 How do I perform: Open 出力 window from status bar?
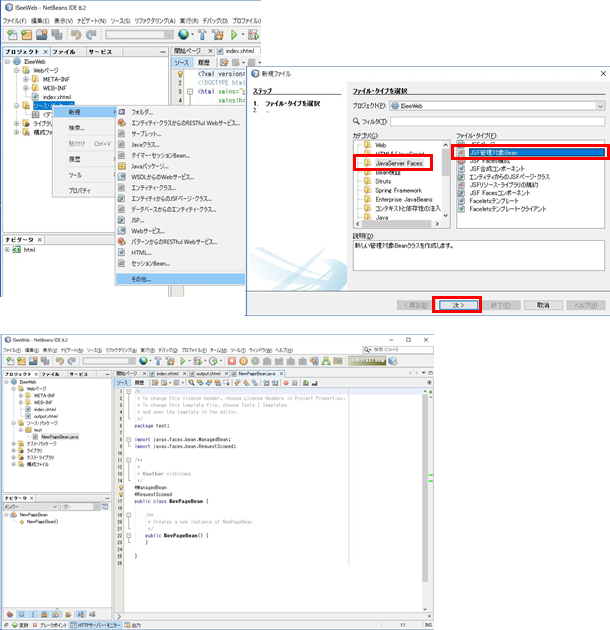point(133,625)
